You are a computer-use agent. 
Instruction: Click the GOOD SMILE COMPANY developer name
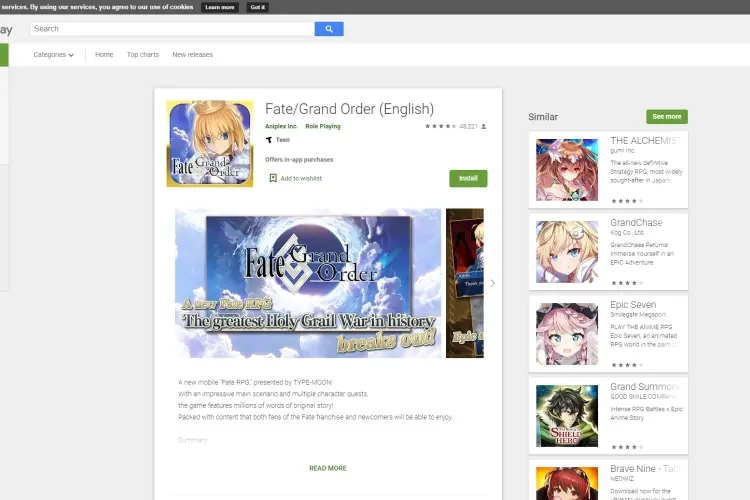click(x=643, y=397)
